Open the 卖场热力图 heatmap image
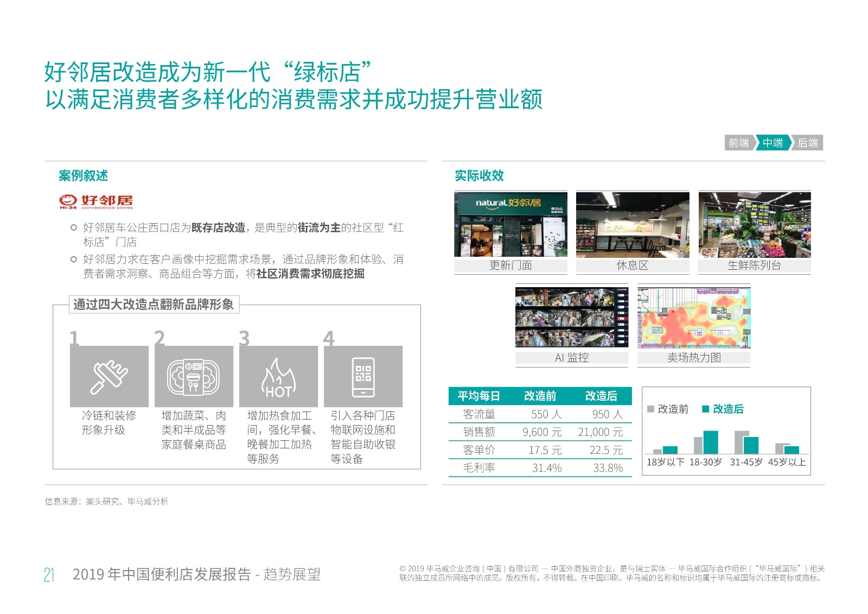868x614 pixels. click(x=694, y=317)
